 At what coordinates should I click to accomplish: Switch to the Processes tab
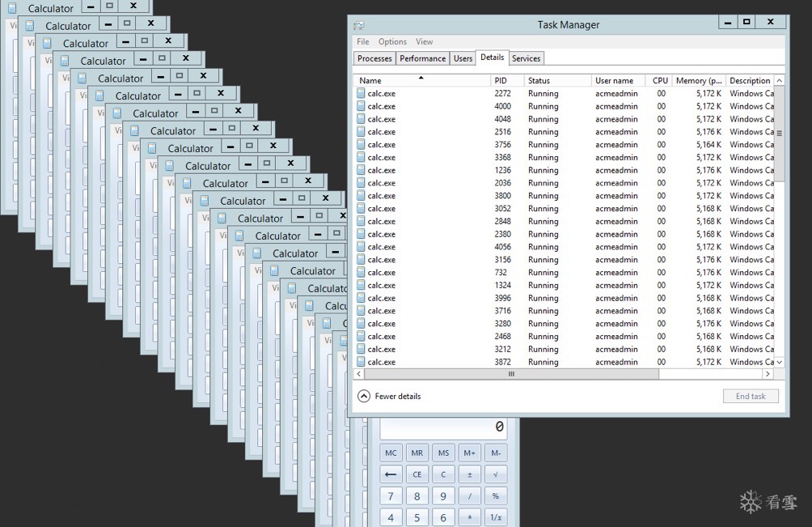pos(374,58)
